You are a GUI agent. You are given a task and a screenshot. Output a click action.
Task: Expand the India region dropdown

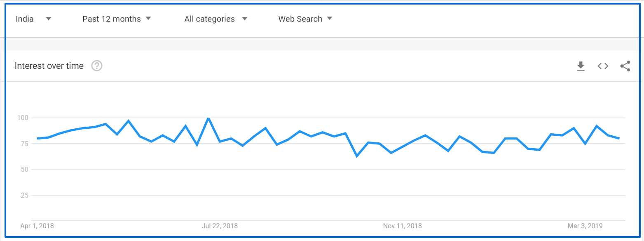pyautogui.click(x=33, y=19)
